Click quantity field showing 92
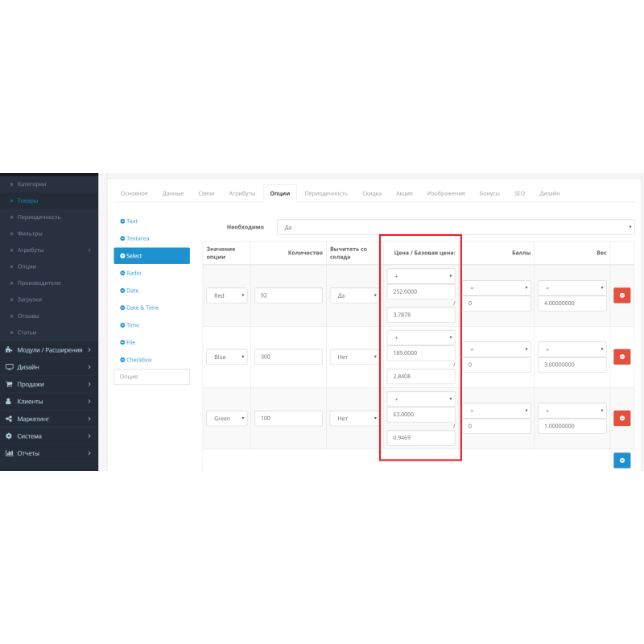 click(x=288, y=295)
